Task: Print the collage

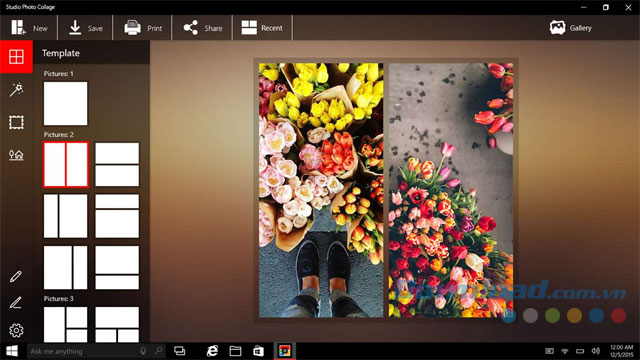Action: pyautogui.click(x=143, y=28)
